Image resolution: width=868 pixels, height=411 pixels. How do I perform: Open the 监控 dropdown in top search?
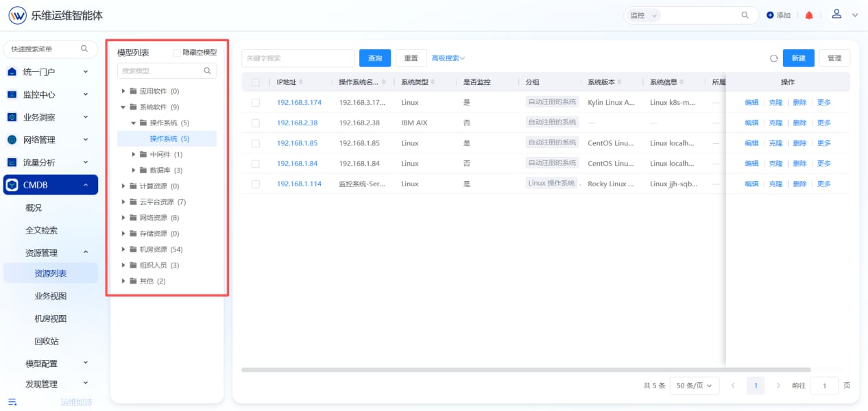[643, 15]
